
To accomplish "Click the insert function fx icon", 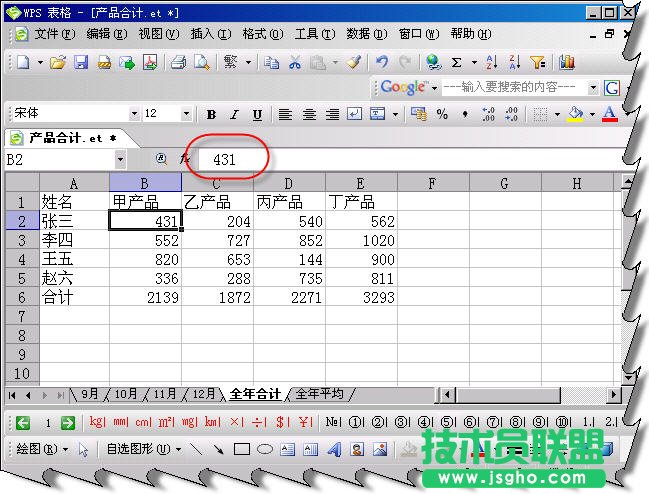I will pyautogui.click(x=185, y=158).
